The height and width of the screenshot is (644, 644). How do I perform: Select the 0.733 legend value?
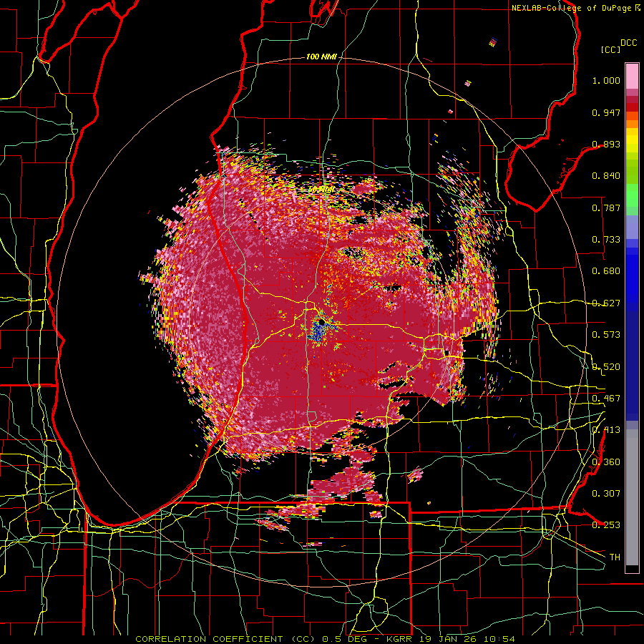pos(606,240)
